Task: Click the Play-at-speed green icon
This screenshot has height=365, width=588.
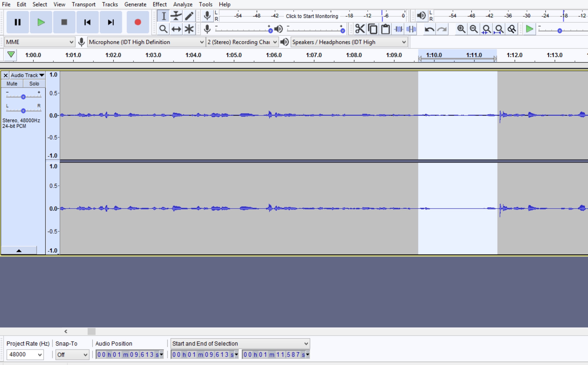Action: click(x=530, y=29)
